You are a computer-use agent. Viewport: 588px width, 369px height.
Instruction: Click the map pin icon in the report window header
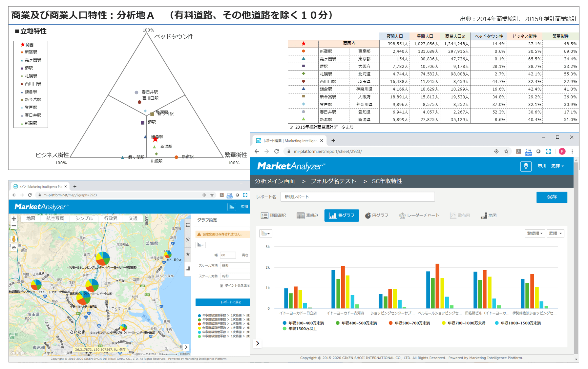(x=526, y=166)
